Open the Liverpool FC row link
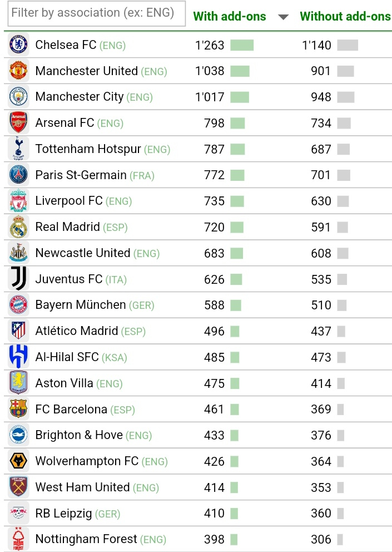This screenshot has width=392, height=552. coord(198,201)
